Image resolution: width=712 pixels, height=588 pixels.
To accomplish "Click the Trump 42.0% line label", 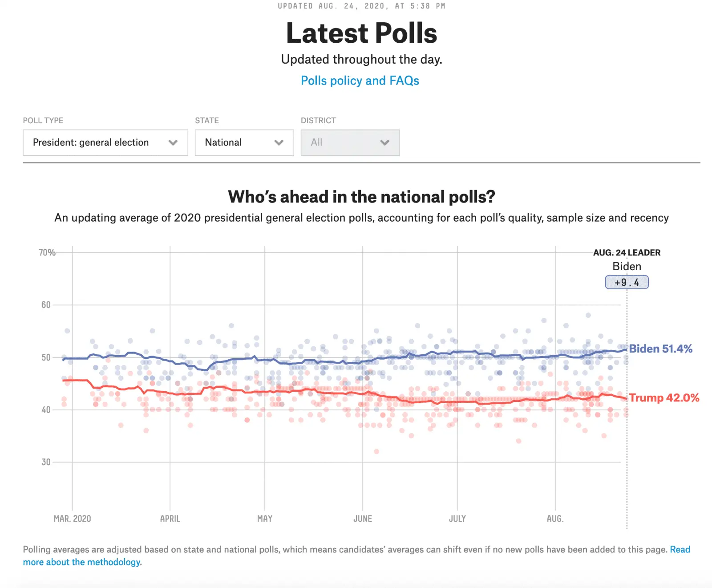I will tap(663, 398).
